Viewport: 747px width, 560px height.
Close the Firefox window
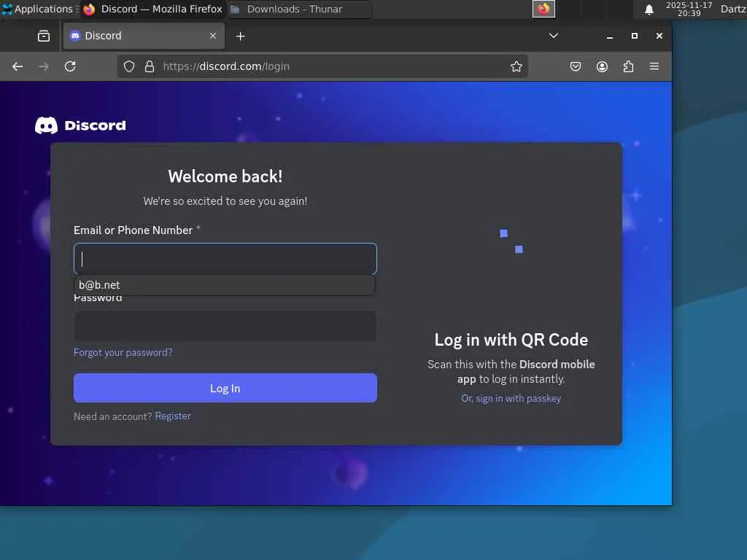(x=659, y=36)
